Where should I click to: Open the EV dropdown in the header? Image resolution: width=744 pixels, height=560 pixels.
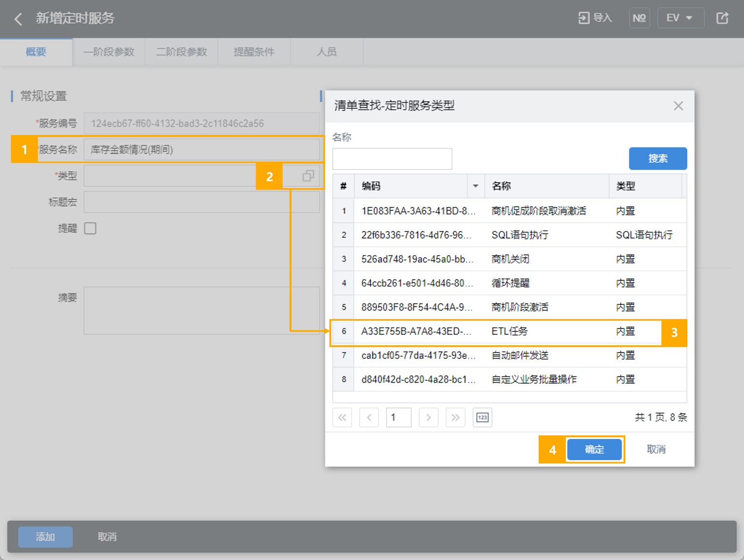[680, 18]
